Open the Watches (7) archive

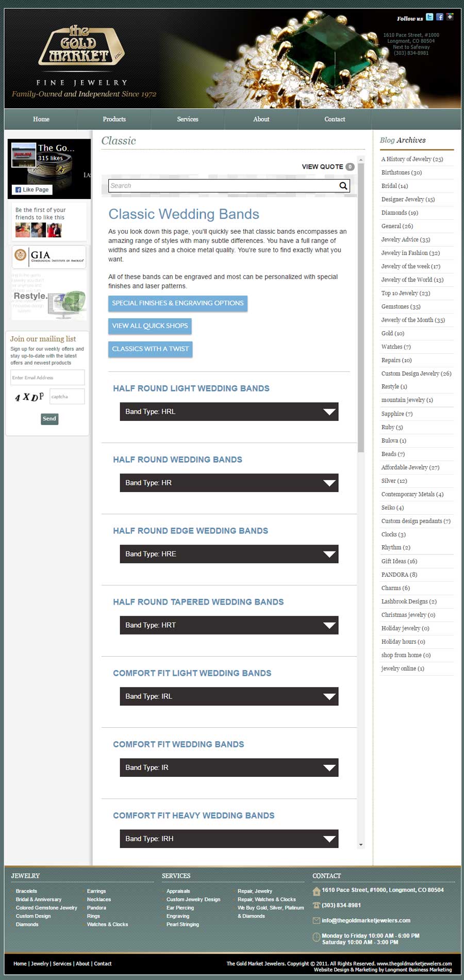[396, 347]
